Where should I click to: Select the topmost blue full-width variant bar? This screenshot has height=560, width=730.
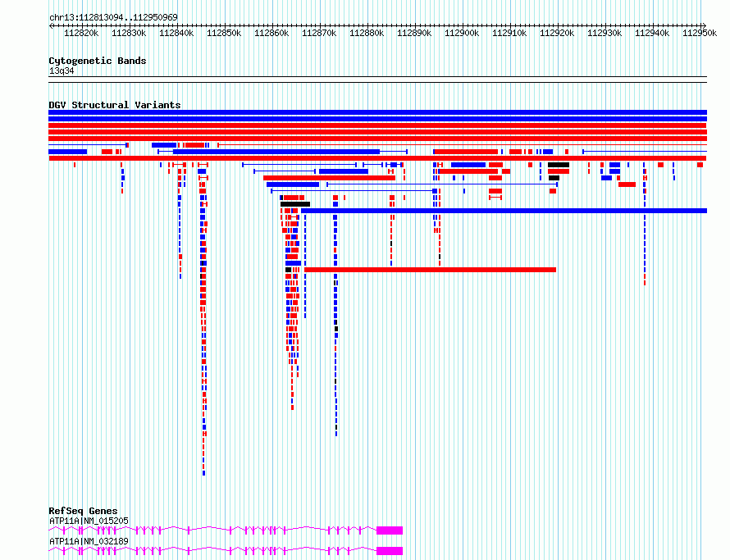point(377,112)
